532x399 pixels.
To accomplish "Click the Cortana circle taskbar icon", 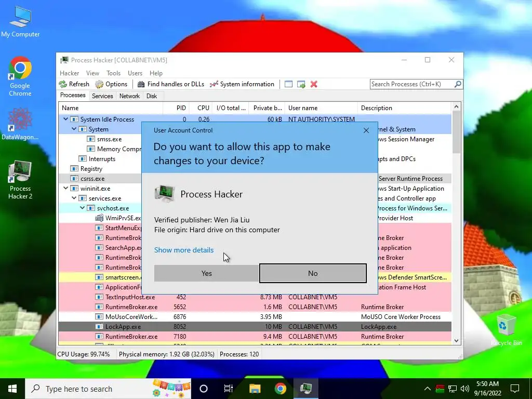I will pos(204,389).
